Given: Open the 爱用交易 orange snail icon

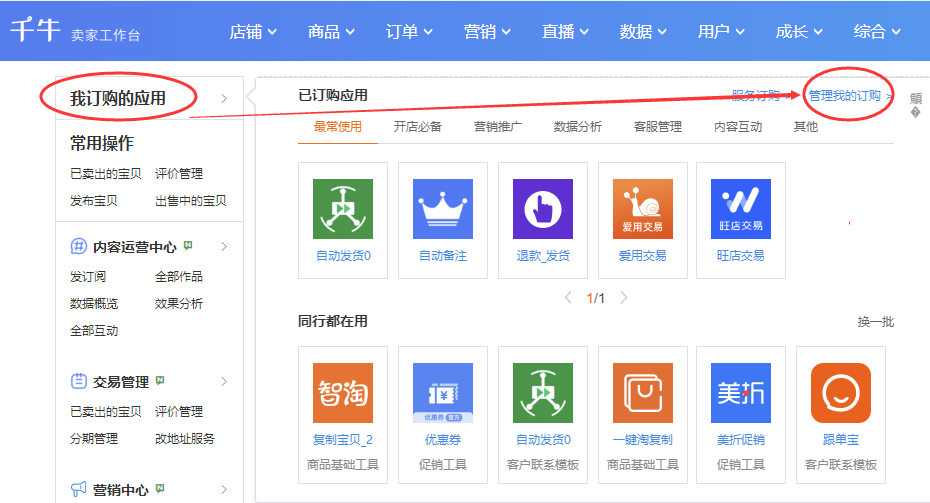Looking at the screenshot, I should click(642, 209).
